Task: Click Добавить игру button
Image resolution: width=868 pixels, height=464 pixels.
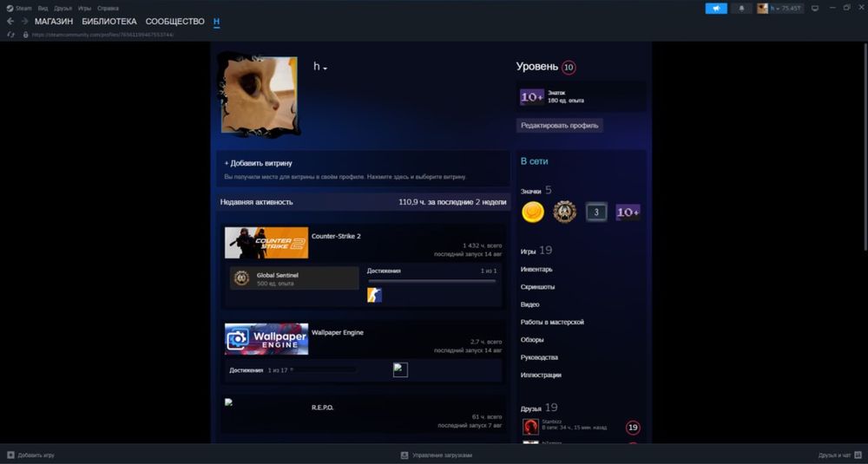Action: [x=31, y=455]
